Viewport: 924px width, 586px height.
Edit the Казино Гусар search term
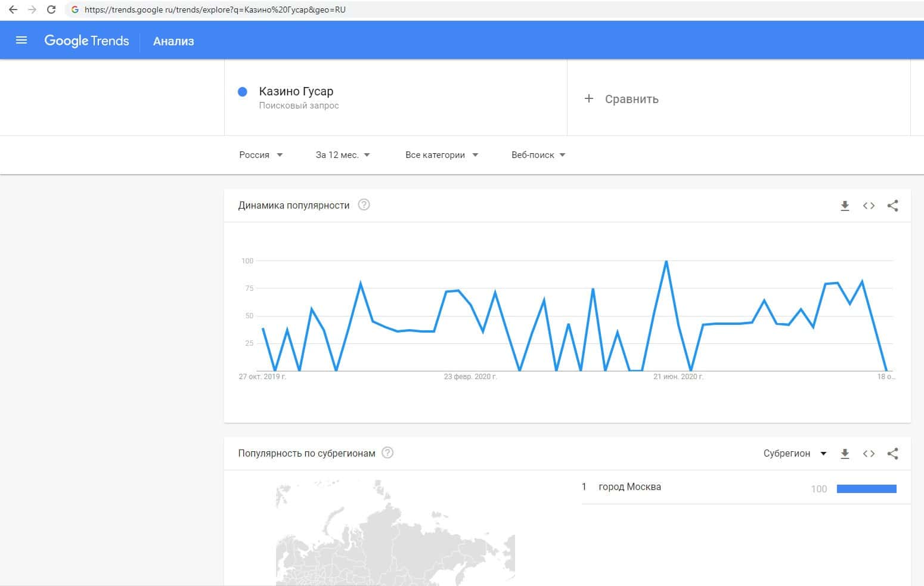[x=296, y=91]
